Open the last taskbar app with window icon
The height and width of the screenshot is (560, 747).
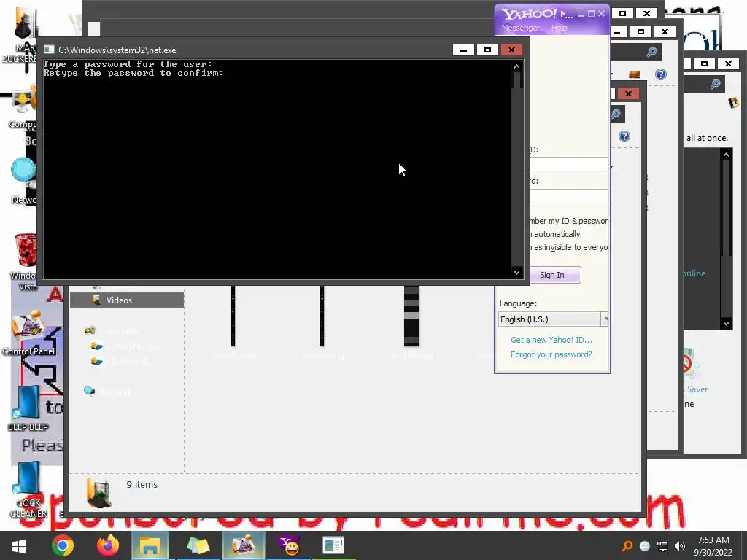click(x=333, y=545)
